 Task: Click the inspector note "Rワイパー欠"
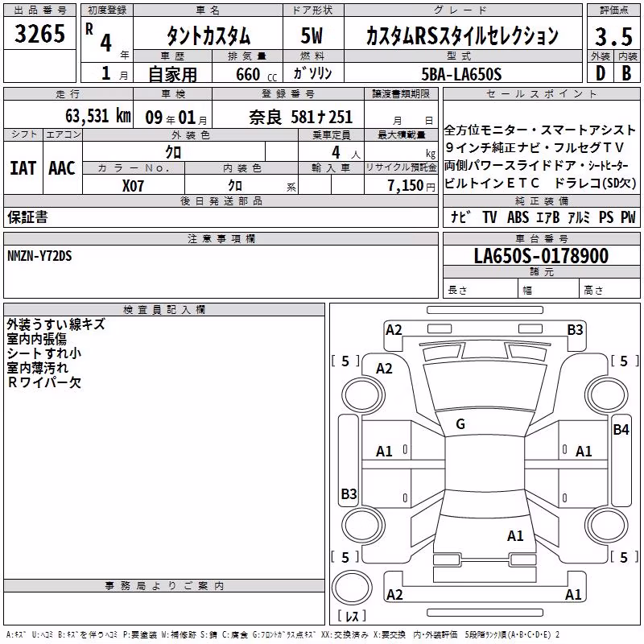pyautogui.click(x=44, y=382)
